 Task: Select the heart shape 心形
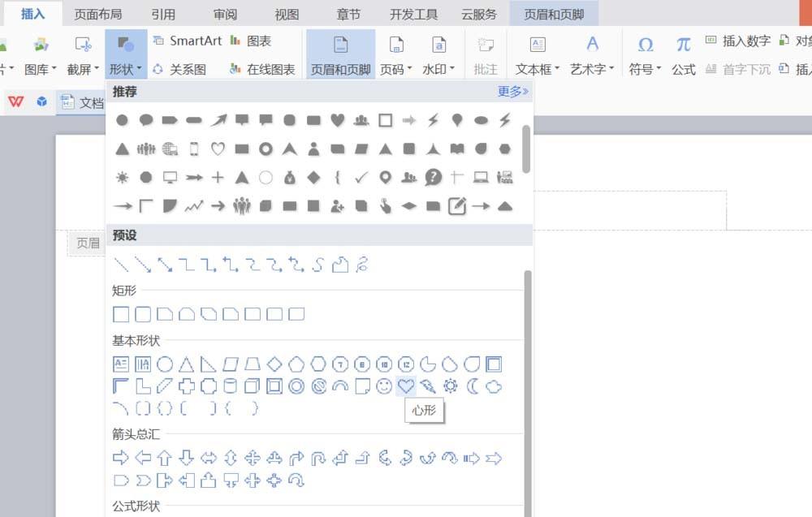point(406,386)
